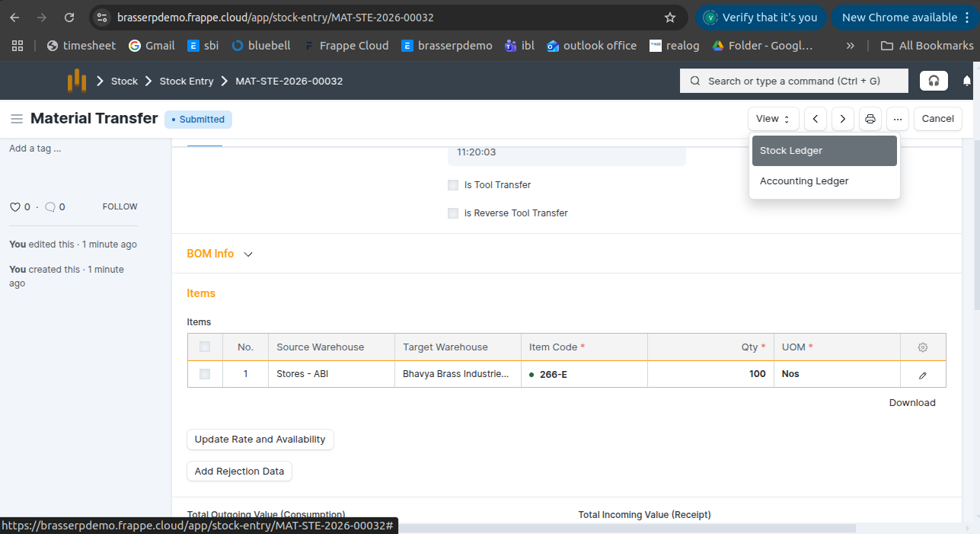Click the heart like icon
This screenshot has height=534, width=980.
[14, 206]
